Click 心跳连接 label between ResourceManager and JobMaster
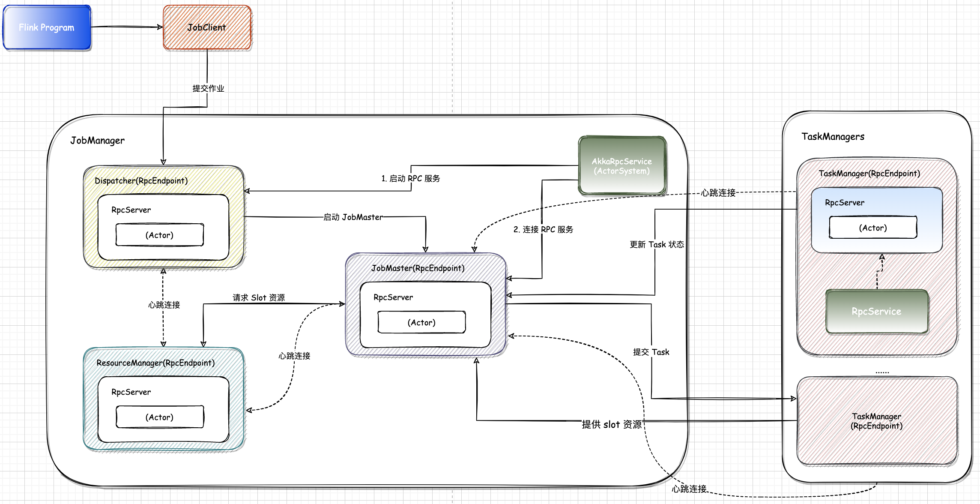This screenshot has height=504, width=980. tap(294, 356)
